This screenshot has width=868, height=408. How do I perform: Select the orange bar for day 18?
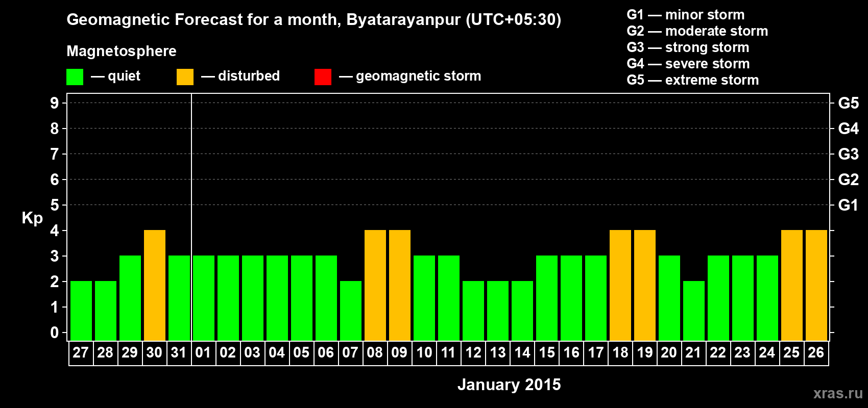[x=620, y=285]
